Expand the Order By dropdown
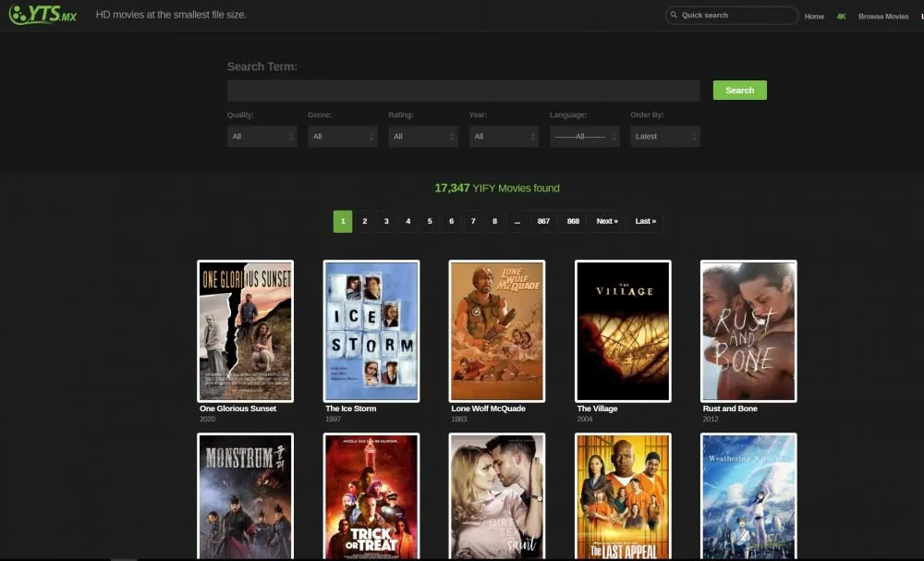This screenshot has width=924, height=561. coord(665,137)
